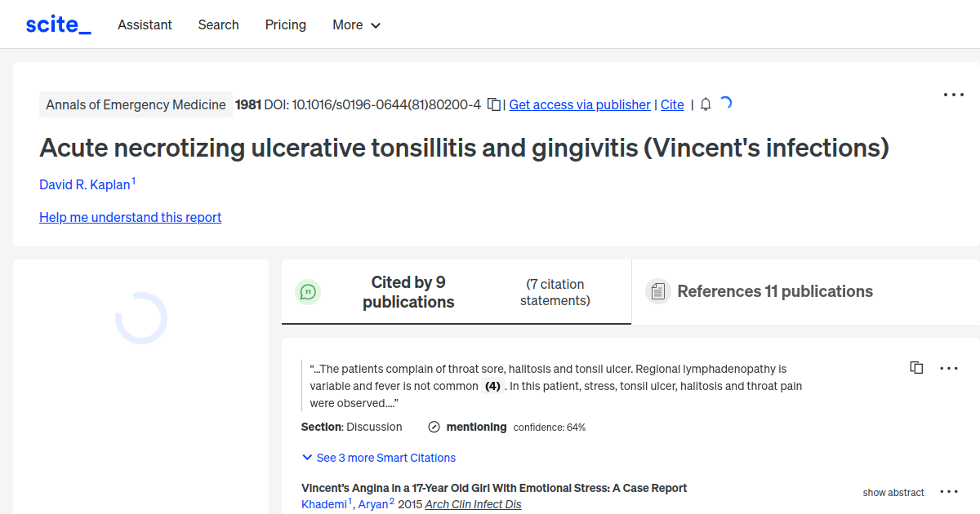Copy the DOI using the copy icon

493,104
